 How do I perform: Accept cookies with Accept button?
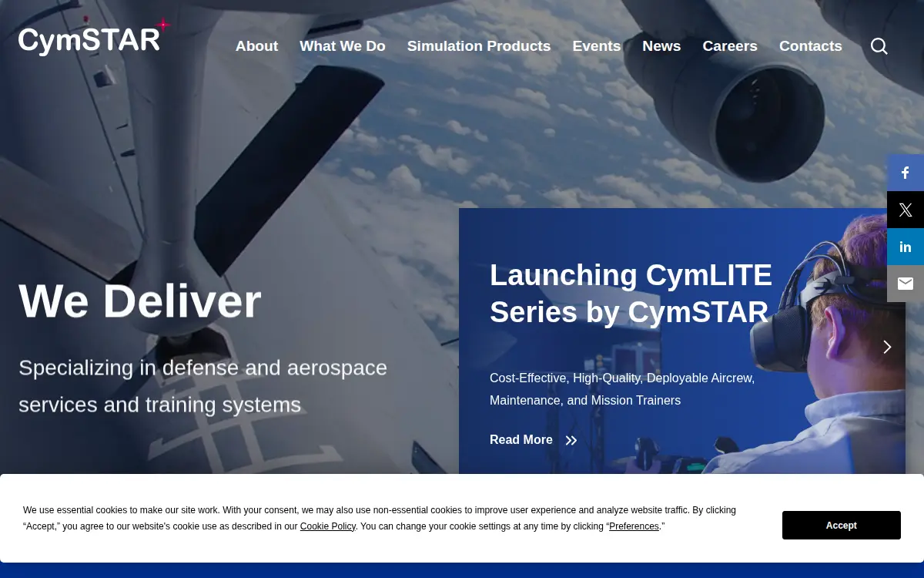point(842,526)
